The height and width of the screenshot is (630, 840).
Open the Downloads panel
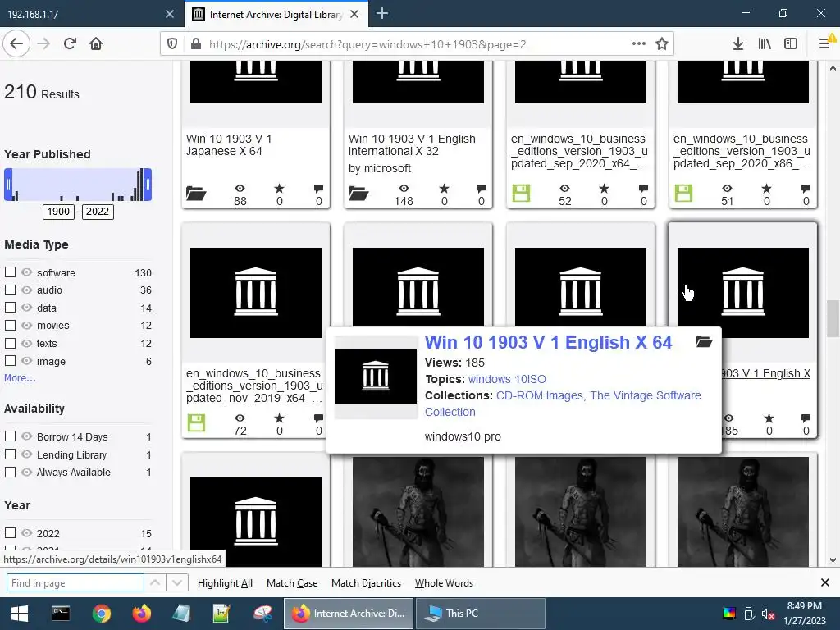pos(737,44)
